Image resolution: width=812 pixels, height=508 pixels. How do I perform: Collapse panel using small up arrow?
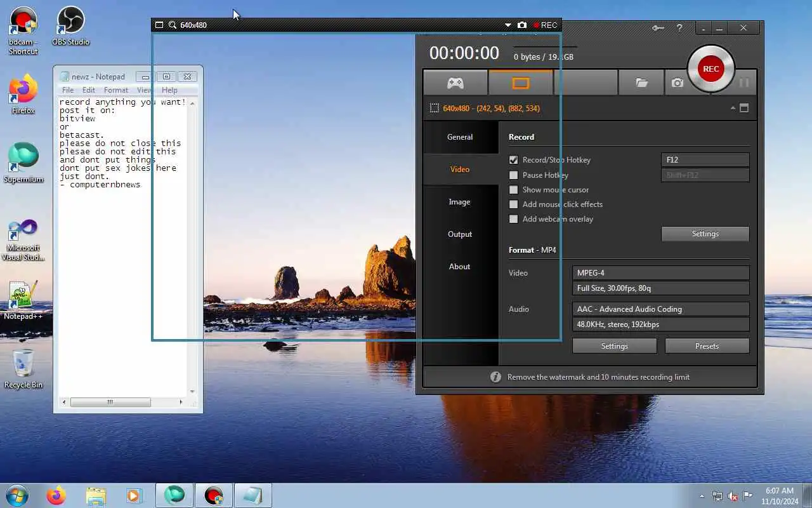pos(733,108)
